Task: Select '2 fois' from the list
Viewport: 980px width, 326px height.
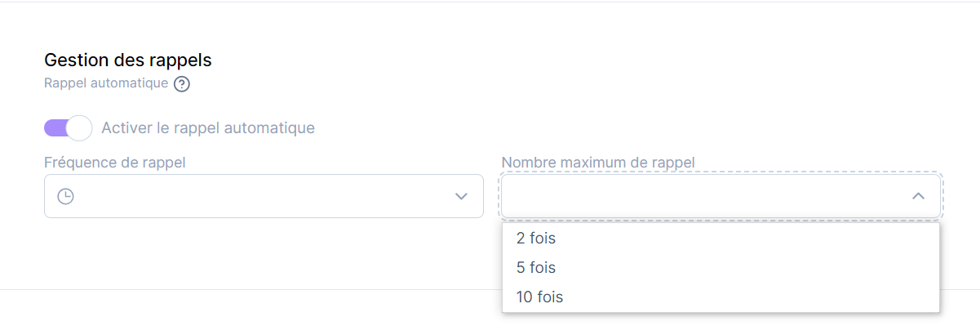Action: (x=721, y=238)
